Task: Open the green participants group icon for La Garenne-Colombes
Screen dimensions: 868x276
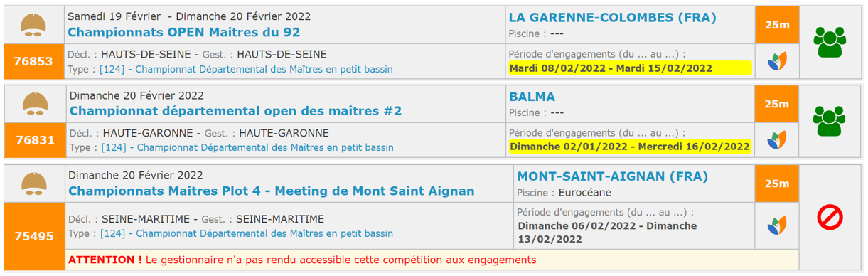Action: (830, 43)
